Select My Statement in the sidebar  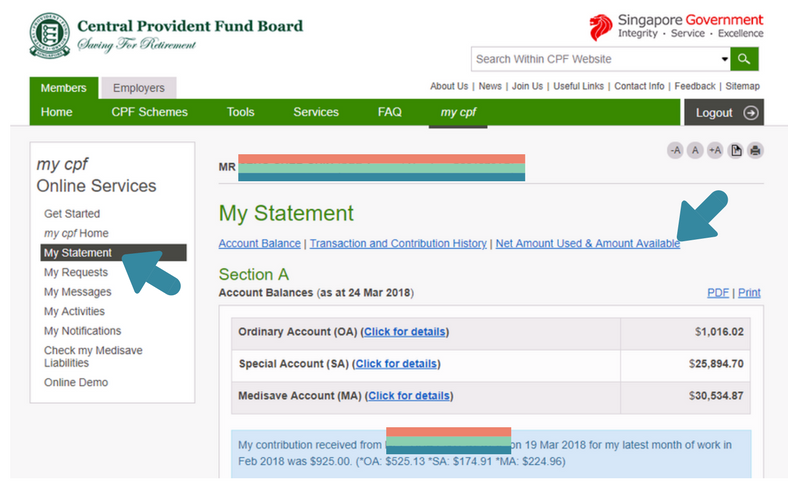point(113,253)
